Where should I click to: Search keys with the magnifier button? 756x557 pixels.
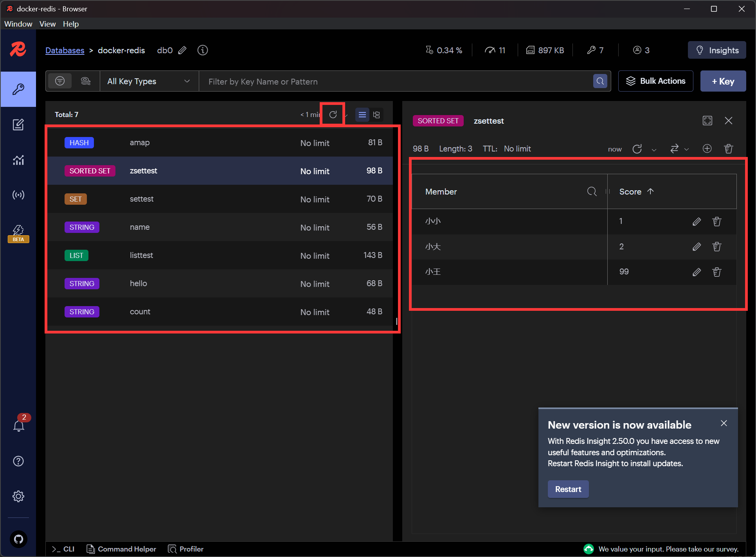coord(600,81)
